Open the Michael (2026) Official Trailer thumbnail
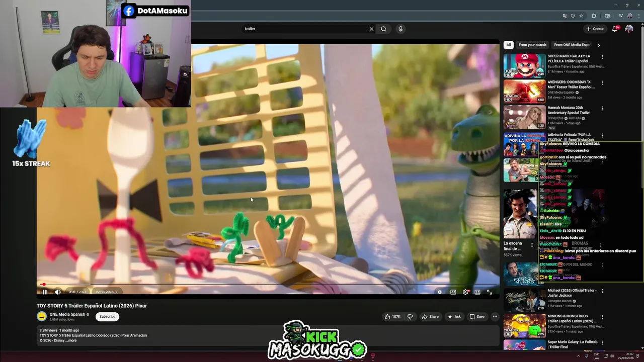The width and height of the screenshot is (644, 362). pyautogui.click(x=524, y=300)
